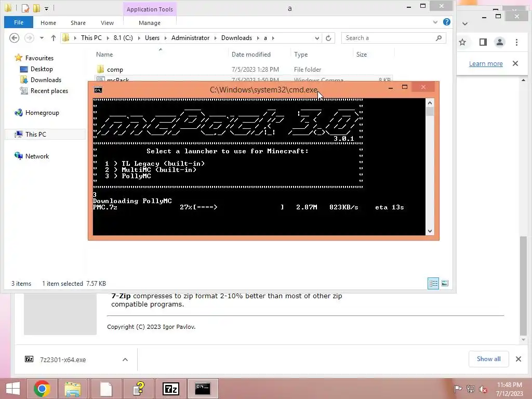Open 7z2301-x64.exe download item
This screenshot has width=532, height=399.
(63, 360)
